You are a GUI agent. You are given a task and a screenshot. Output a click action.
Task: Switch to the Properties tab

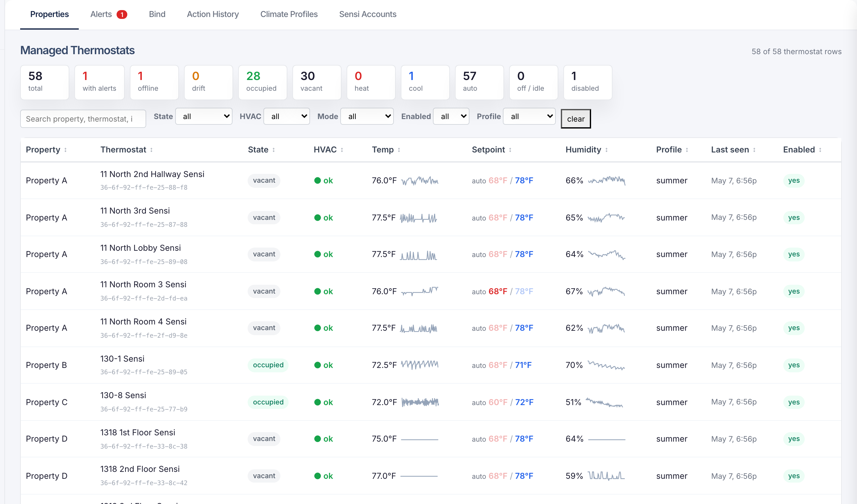(x=49, y=14)
